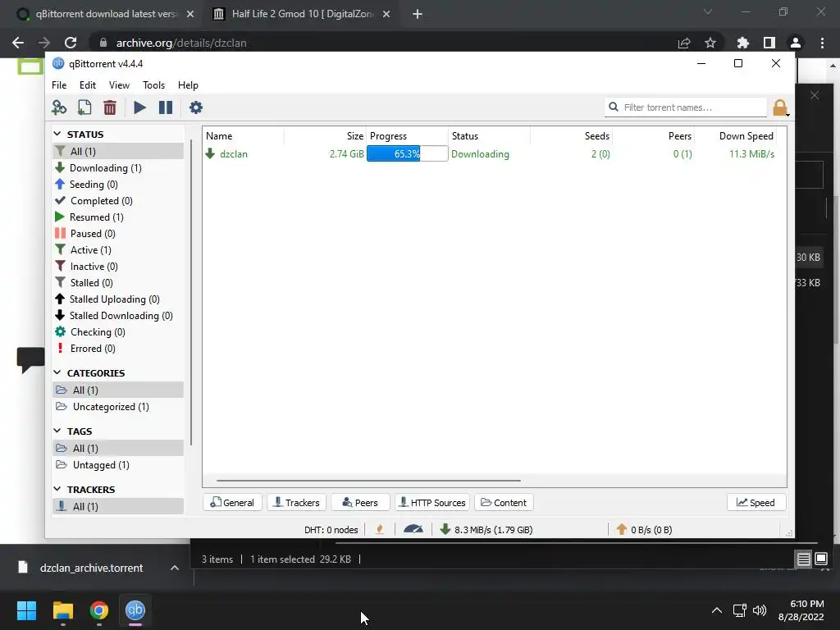Screen dimensions: 840x630
Task: Open Chrome from the taskbar
Action: (99, 610)
